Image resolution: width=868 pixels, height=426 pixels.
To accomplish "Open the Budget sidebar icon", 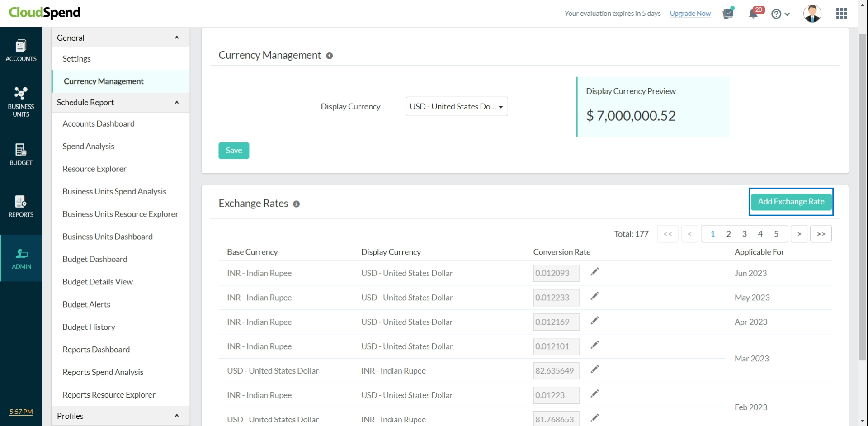I will coord(21,154).
